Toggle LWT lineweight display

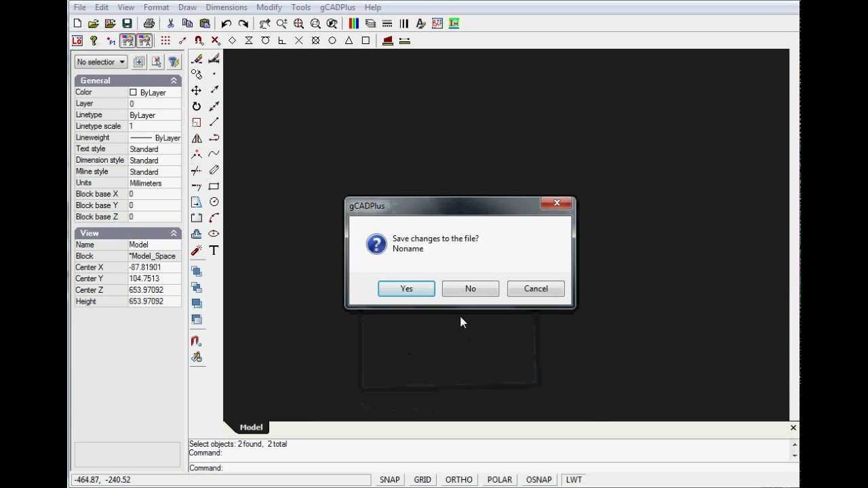(x=574, y=479)
